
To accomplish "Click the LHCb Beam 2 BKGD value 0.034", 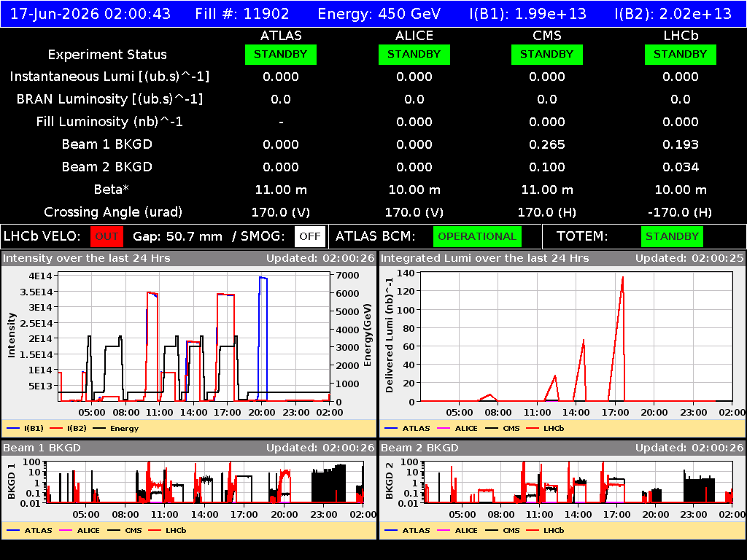I will click(681, 167).
